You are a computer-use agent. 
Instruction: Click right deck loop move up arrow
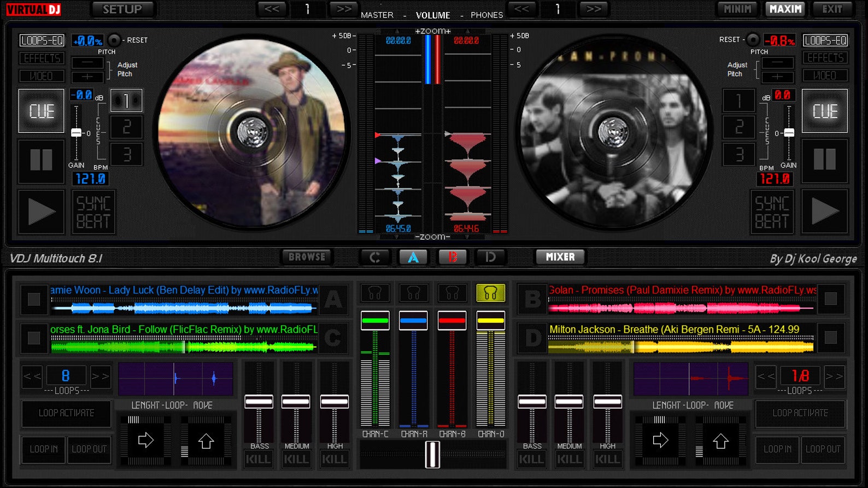tap(720, 440)
